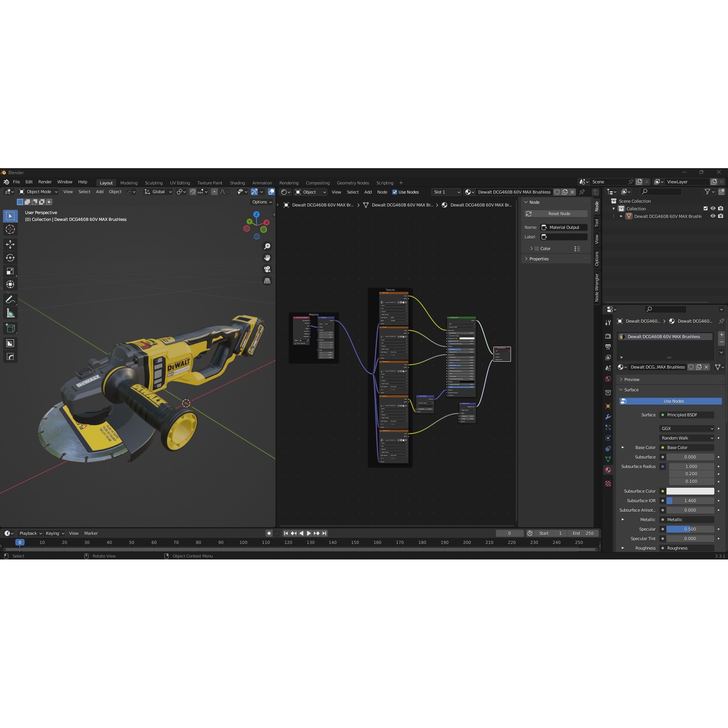
Task: Click the Principled BSDF surface field
Action: pos(687,415)
